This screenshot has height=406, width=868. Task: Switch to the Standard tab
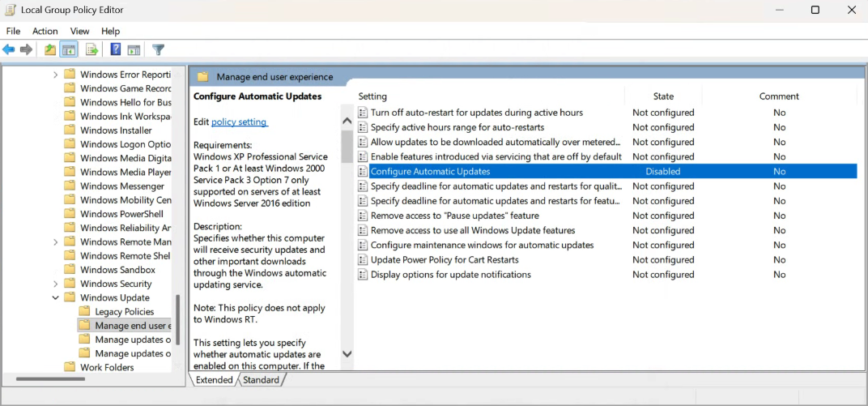point(261,380)
